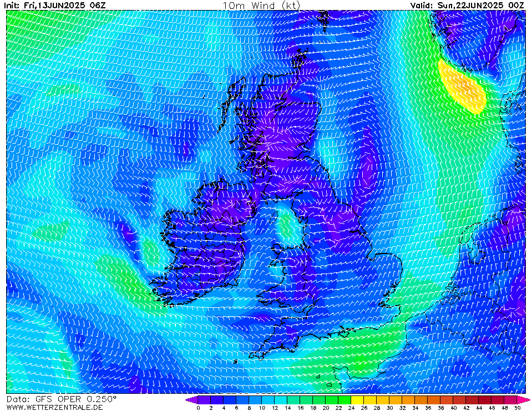Screen dimensions: 532x411
Task: Click the '44' label under the colorbar
Action: pos(479,408)
